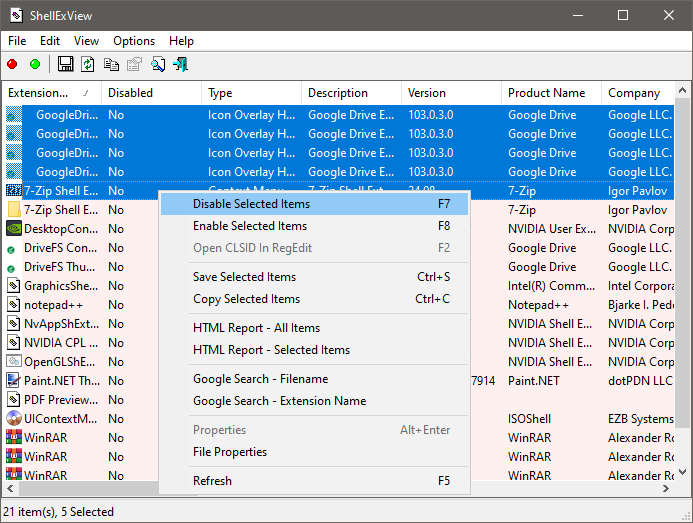Click the ShellExView app icon in title bar
The width and height of the screenshot is (693, 523).
[x=16, y=15]
